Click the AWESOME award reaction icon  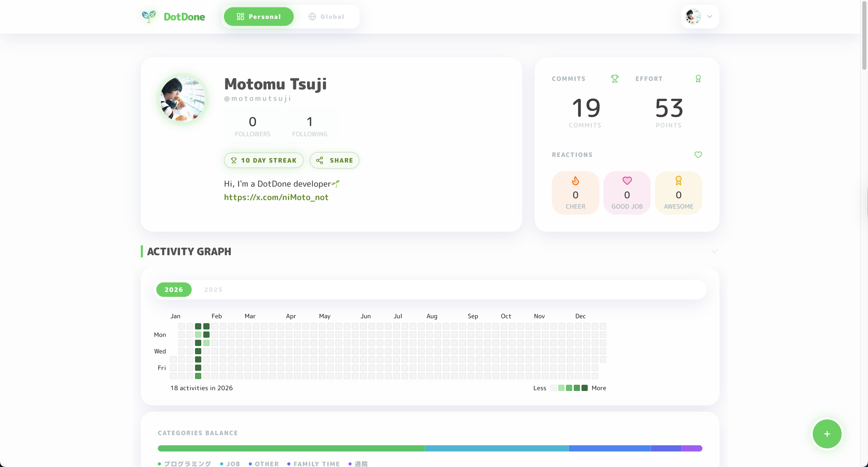[x=678, y=181]
